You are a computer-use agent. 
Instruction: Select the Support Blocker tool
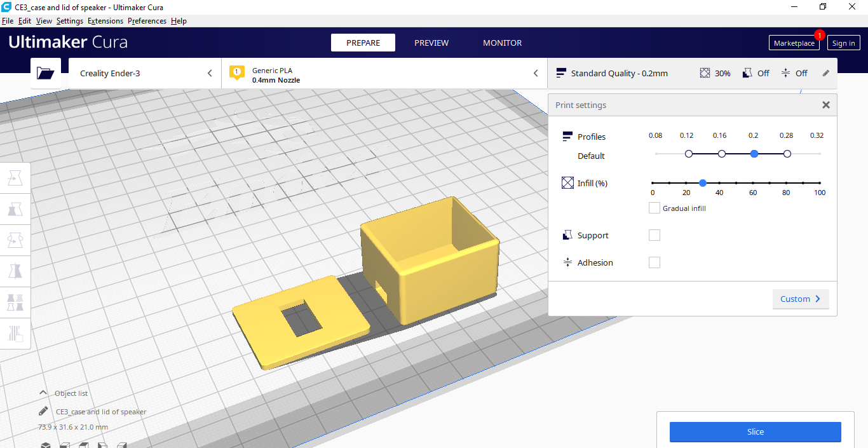pyautogui.click(x=15, y=332)
